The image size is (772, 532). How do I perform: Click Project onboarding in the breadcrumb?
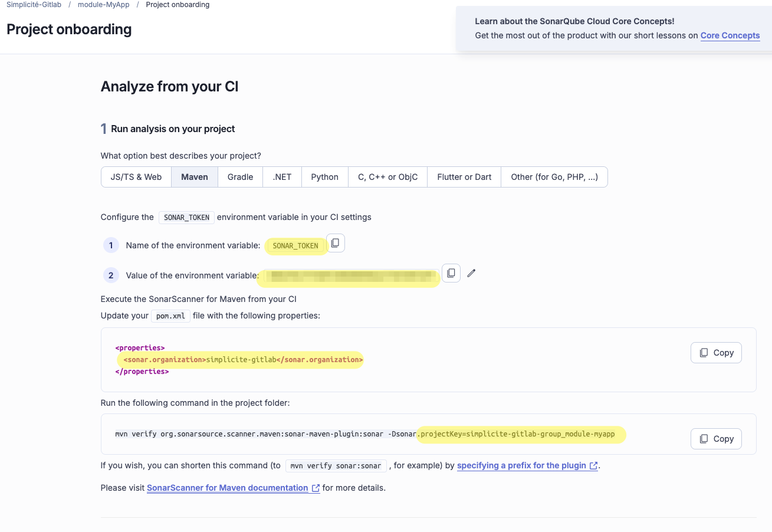tap(178, 5)
